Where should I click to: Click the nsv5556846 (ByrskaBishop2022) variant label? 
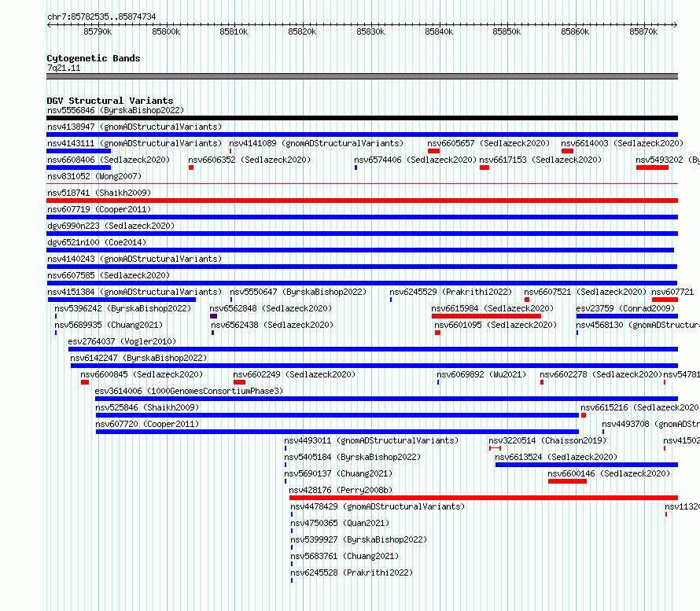click(116, 110)
